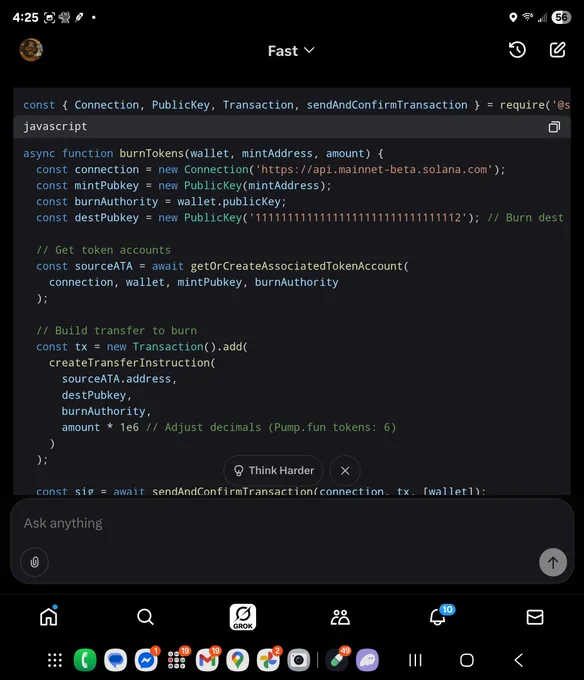This screenshot has width=584, height=680.
Task: Open the profile avatar menu
Action: (31, 50)
